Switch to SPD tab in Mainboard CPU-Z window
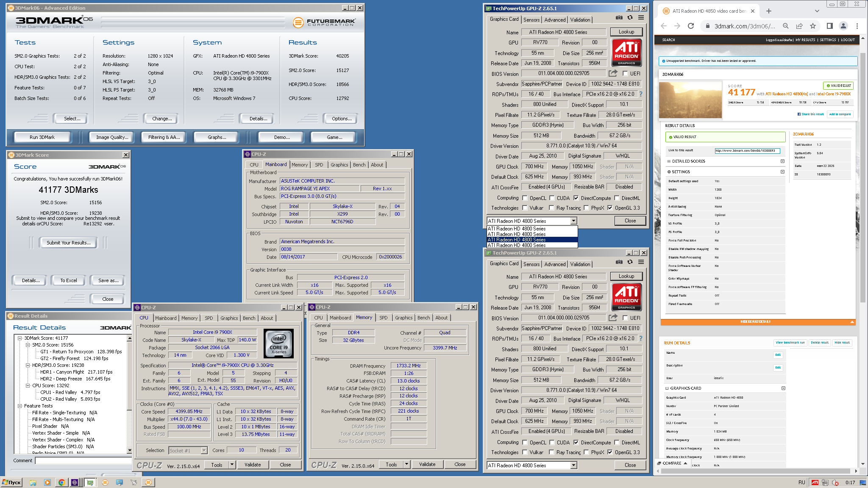 (319, 165)
